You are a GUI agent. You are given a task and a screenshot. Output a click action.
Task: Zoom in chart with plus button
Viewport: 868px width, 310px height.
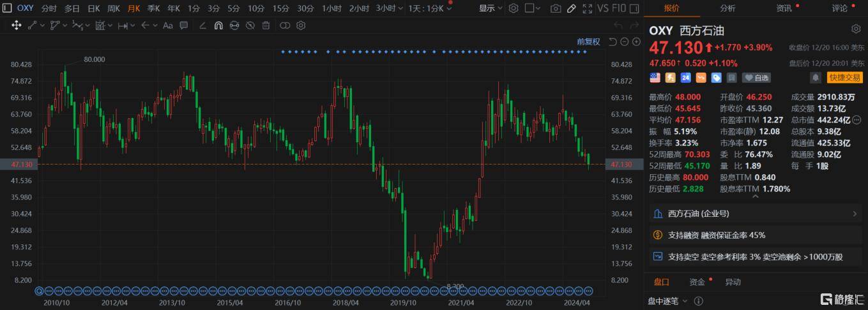(x=636, y=41)
